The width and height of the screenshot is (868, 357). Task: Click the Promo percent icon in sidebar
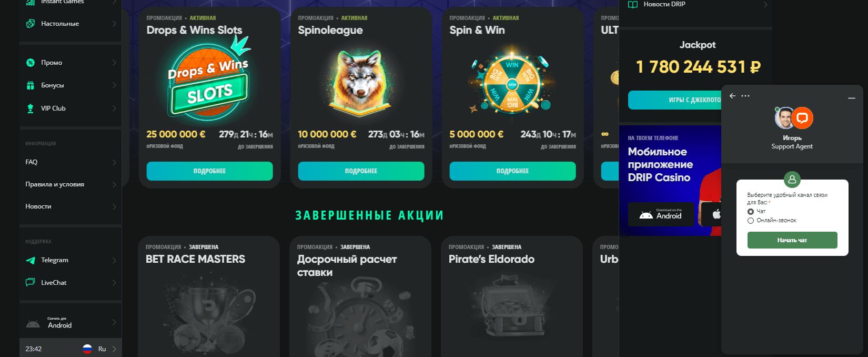[31, 63]
